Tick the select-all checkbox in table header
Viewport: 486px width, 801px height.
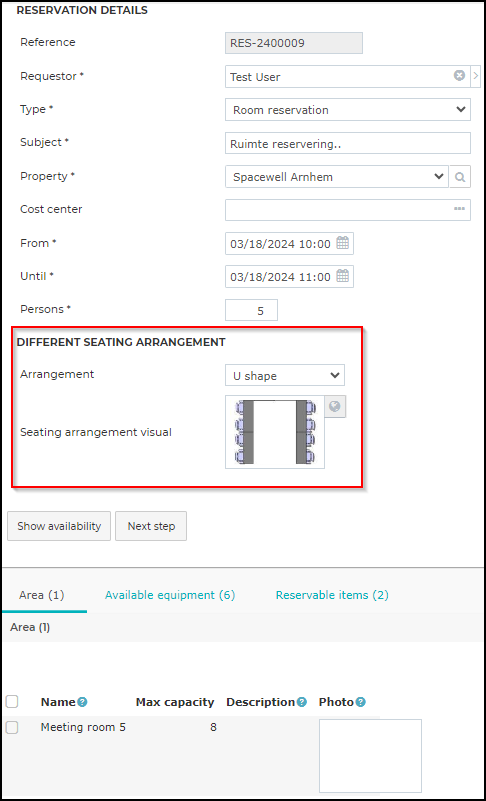(12, 702)
